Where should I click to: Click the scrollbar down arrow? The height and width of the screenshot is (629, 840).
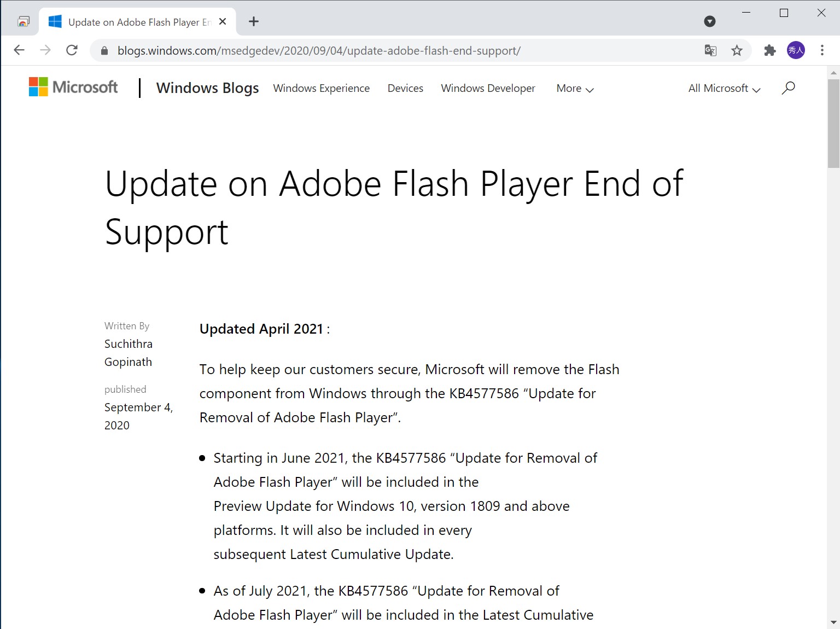833,622
